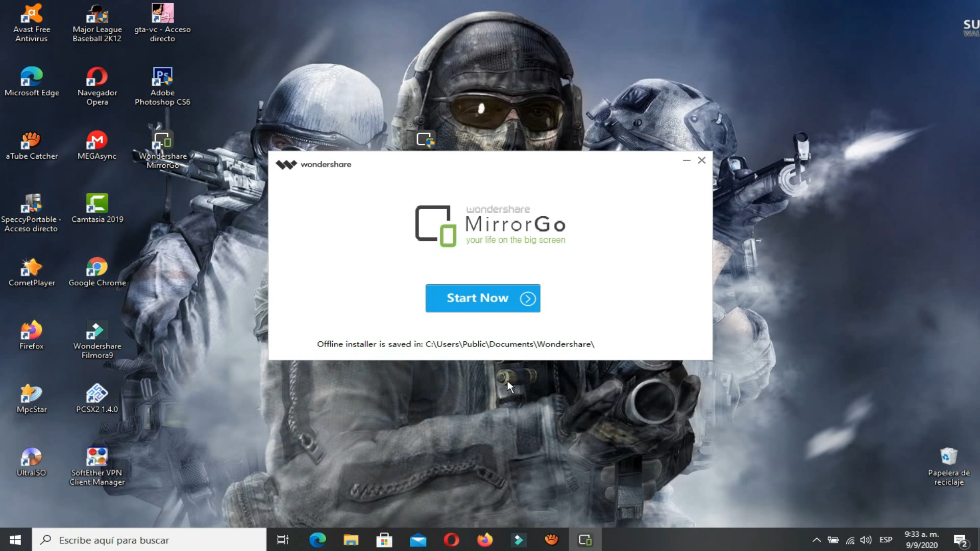Launch Adobe Photoshop CS6
Viewport: 980px width, 551px height.
pyautogui.click(x=162, y=77)
